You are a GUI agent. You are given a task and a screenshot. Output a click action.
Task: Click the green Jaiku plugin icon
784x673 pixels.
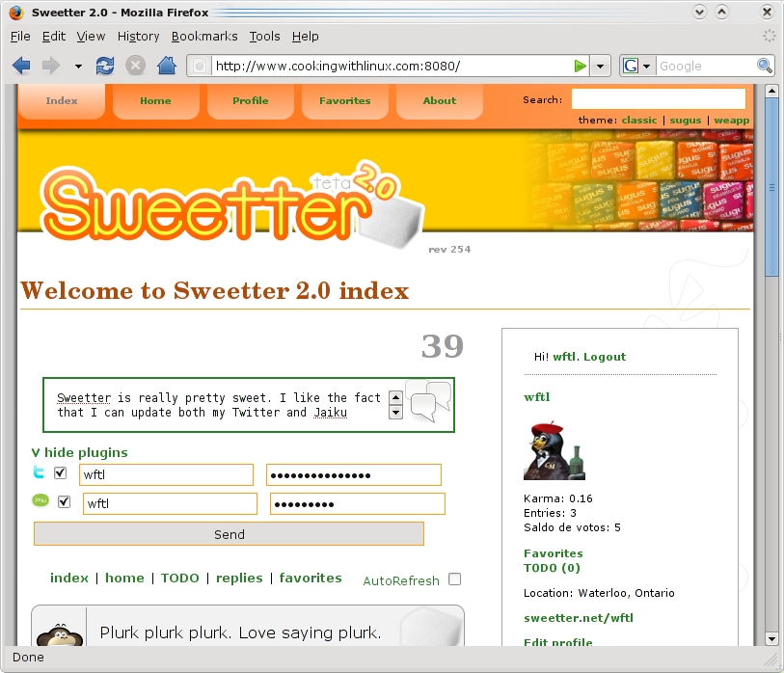coord(41,500)
